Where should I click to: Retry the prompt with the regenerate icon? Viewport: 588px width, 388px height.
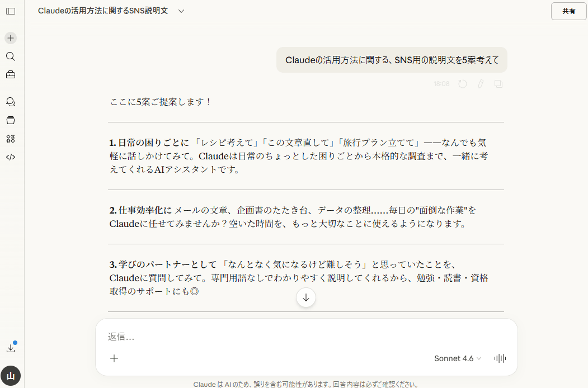(x=462, y=83)
